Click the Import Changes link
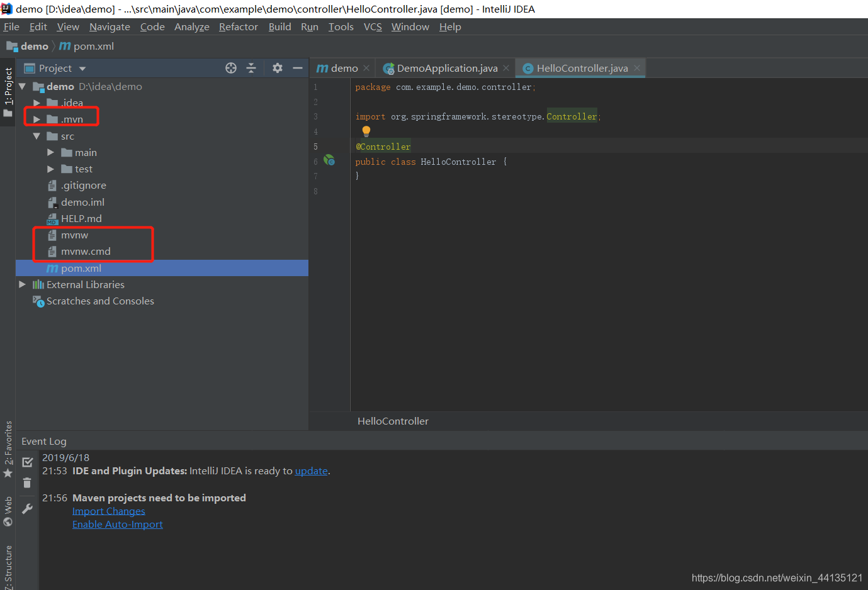Viewport: 868px width, 590px height. [108, 511]
